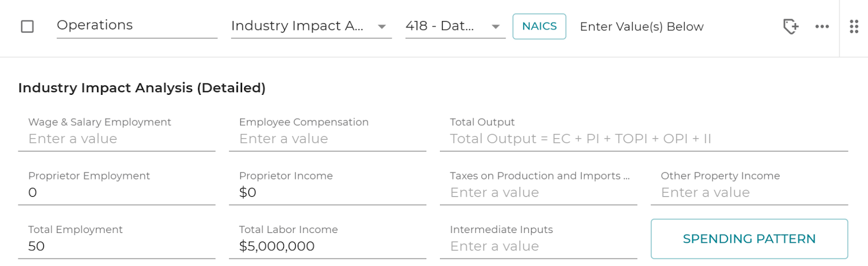
Task: Click the Enter Value(s) Below text
Action: pos(642,27)
